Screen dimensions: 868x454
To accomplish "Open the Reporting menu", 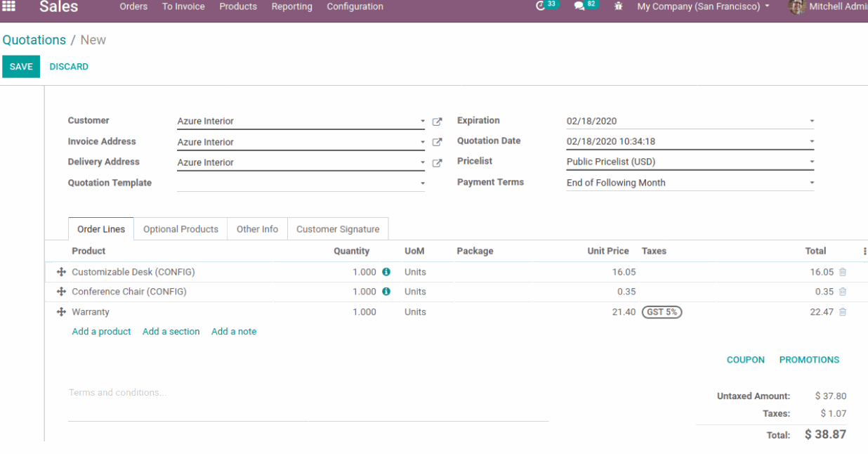I will [x=291, y=6].
